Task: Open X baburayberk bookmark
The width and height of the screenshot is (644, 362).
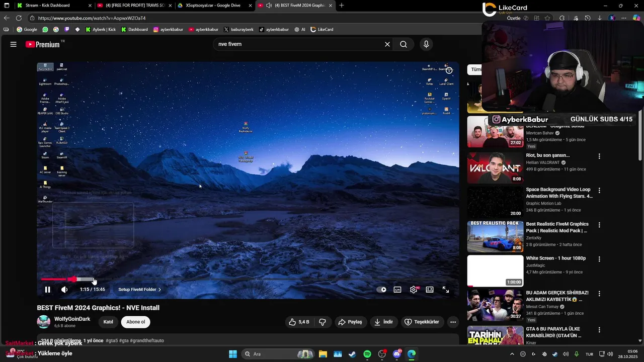Action: (238, 29)
